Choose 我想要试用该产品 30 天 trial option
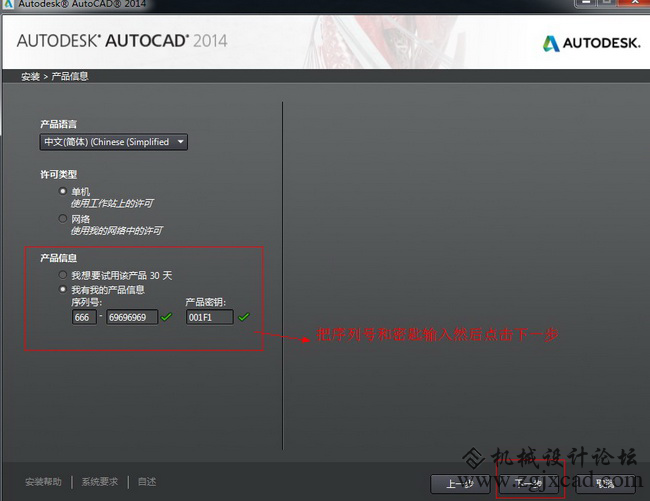The image size is (650, 501). coord(63,275)
